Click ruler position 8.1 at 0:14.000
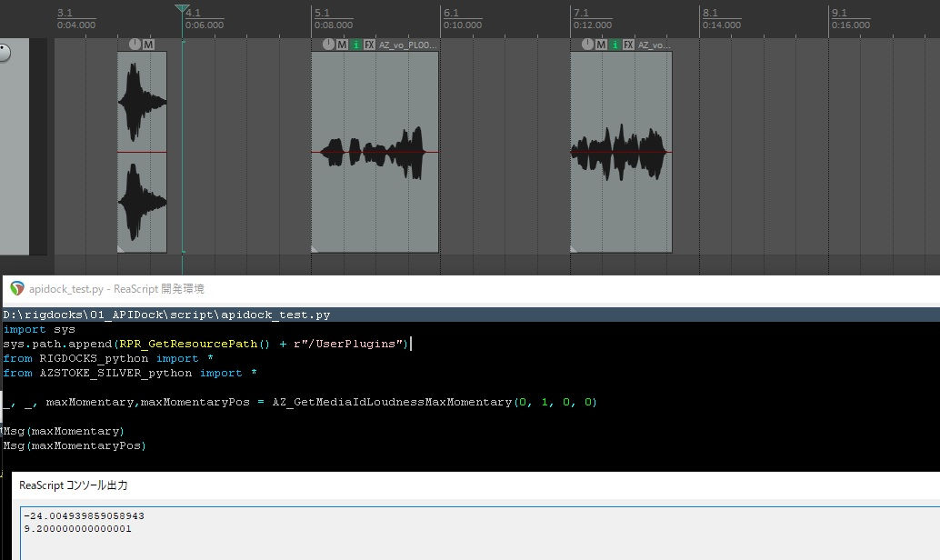Viewport: 940px width, 560px height. click(x=722, y=18)
